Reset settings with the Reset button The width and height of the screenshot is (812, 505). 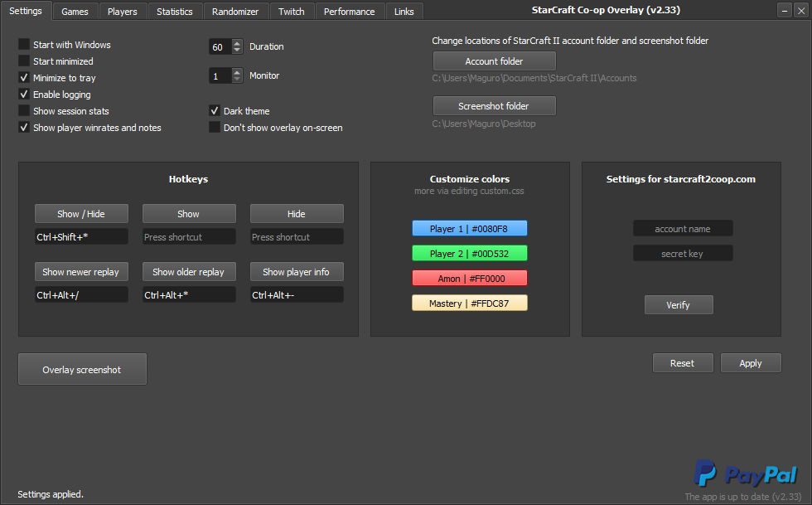coord(683,363)
